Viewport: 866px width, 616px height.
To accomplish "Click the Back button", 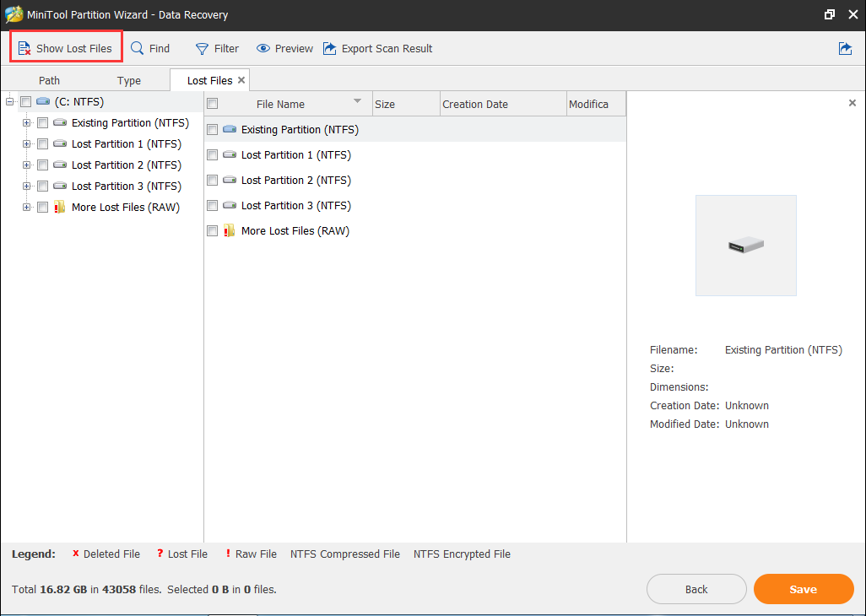I will pos(696,590).
